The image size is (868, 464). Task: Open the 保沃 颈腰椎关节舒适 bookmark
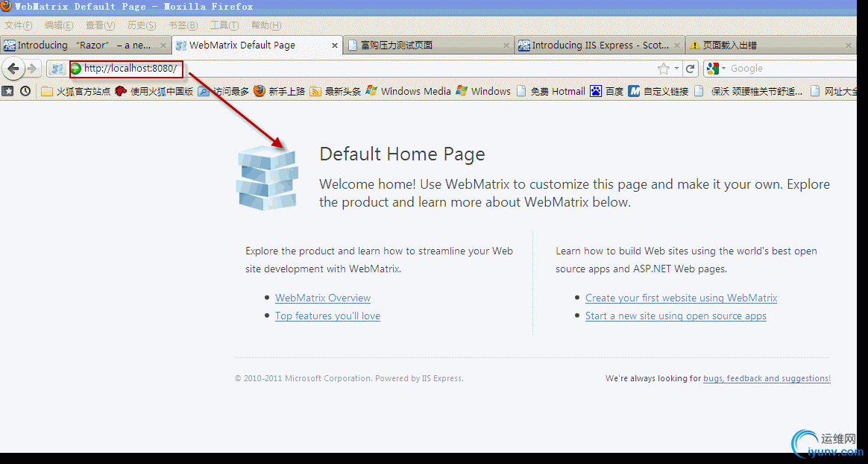(x=749, y=91)
